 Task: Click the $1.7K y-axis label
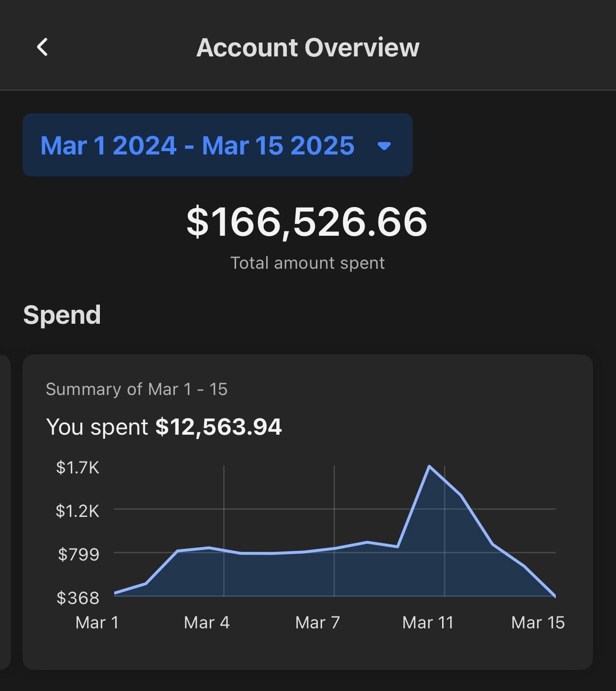pyautogui.click(x=77, y=467)
